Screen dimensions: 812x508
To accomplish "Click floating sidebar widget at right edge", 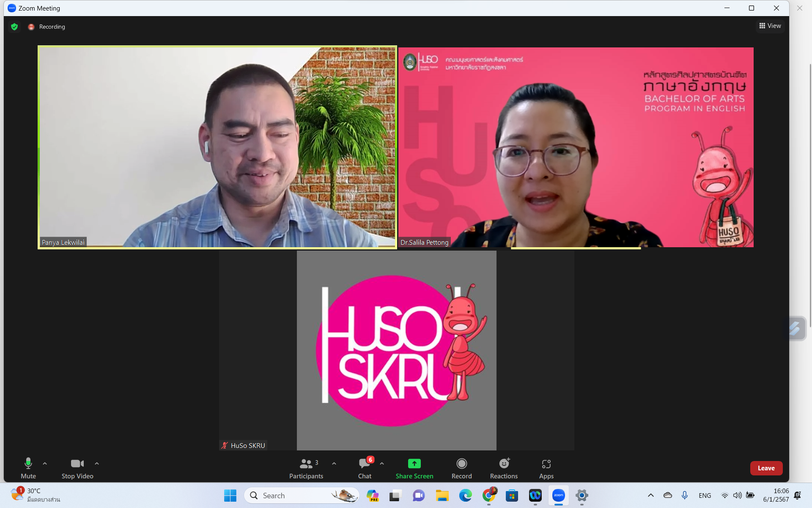I will [796, 328].
